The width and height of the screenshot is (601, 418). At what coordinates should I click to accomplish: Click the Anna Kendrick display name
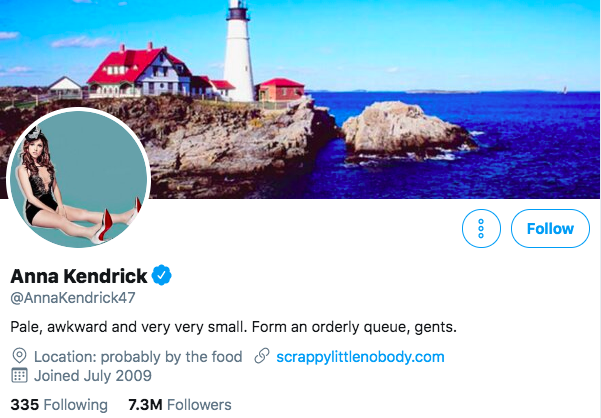pos(79,275)
